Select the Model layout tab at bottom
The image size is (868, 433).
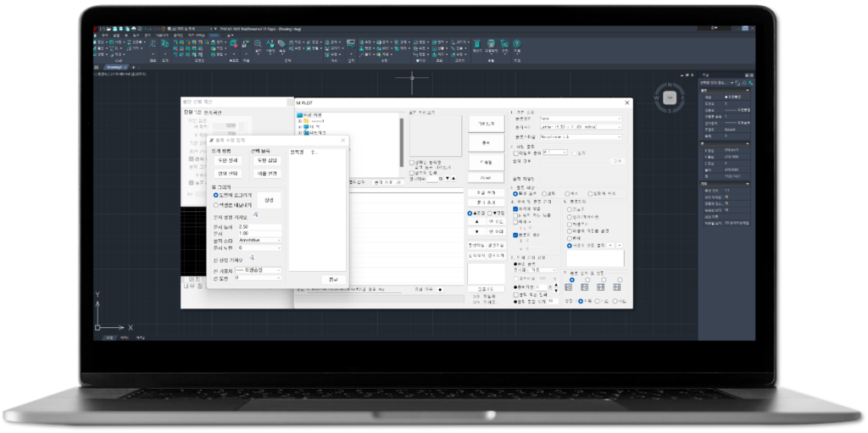(109, 337)
